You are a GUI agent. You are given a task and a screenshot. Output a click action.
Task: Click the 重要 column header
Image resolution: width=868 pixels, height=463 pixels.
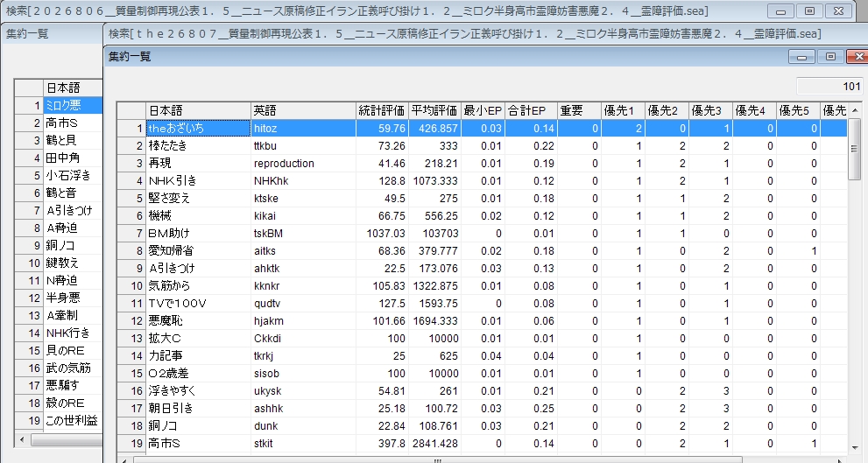click(x=579, y=110)
